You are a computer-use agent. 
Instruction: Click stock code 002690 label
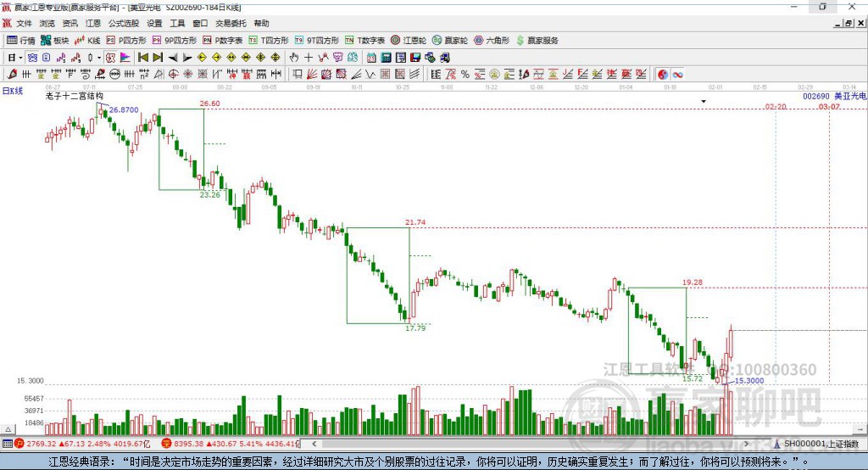pos(816,96)
